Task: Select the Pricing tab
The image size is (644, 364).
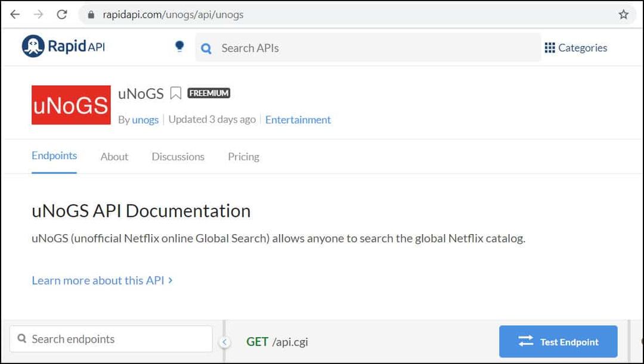Action: tap(243, 157)
